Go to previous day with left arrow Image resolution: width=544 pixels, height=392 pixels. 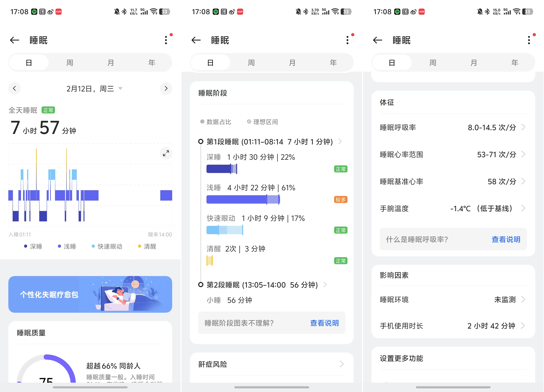pos(14,88)
